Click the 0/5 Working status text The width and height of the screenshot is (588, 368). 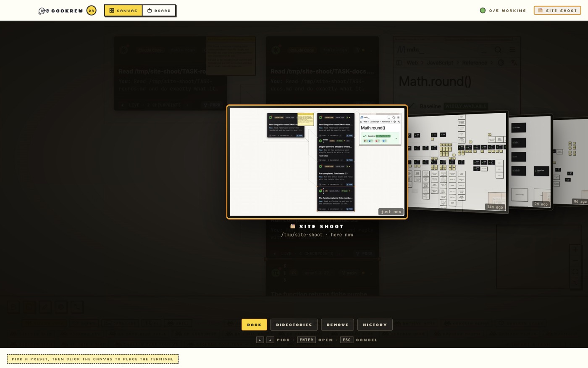point(507,11)
